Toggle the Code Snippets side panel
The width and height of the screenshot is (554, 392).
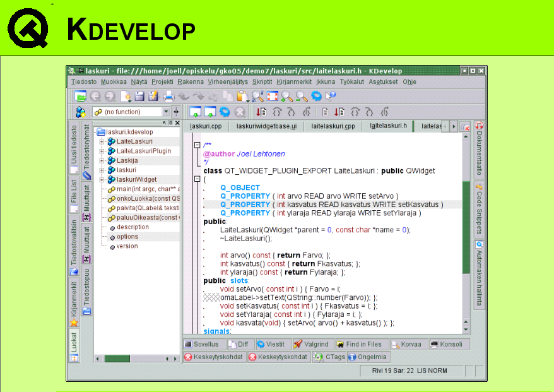pos(479,210)
